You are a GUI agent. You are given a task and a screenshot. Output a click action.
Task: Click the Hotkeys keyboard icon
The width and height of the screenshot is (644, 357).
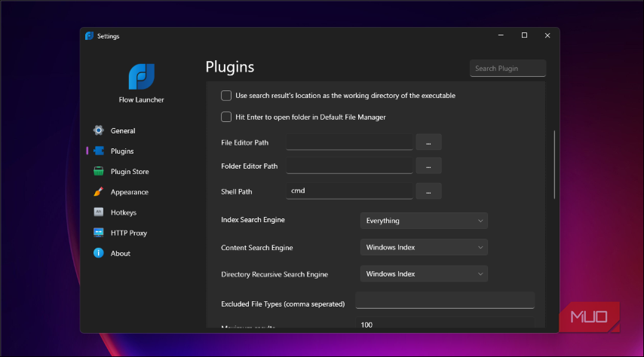coord(99,212)
